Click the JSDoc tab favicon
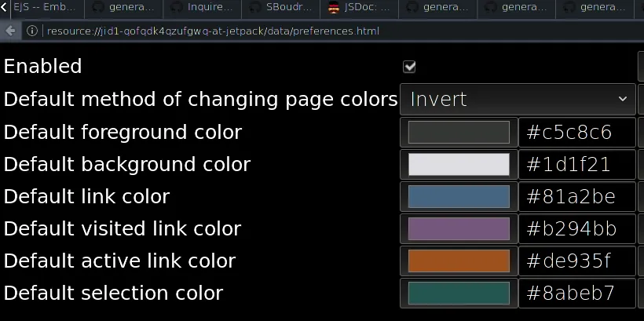 coord(334,7)
